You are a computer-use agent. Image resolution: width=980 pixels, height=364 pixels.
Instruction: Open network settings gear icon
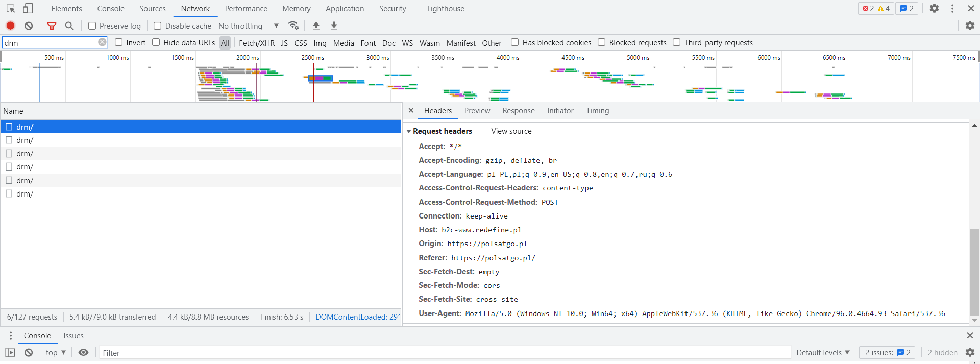click(970, 26)
